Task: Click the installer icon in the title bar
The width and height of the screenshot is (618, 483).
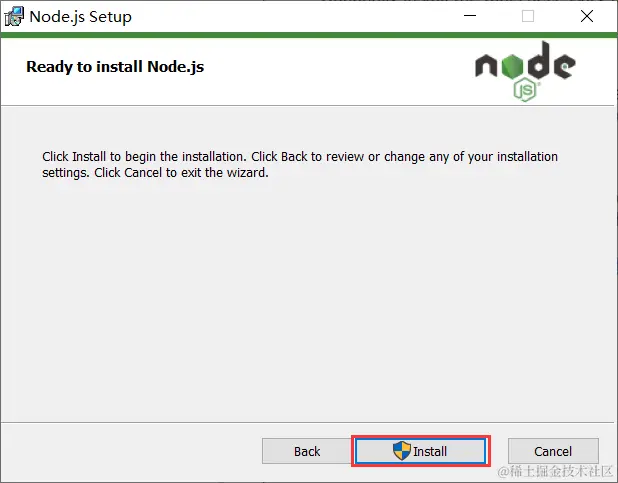Action: (14, 17)
